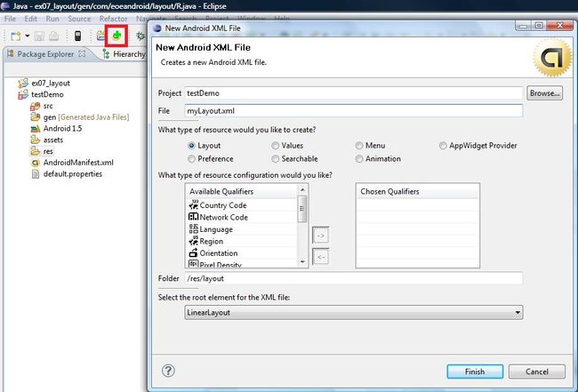Image resolution: width=578 pixels, height=392 pixels.
Task: Open the Source menu in Eclipse
Action: 79,19
